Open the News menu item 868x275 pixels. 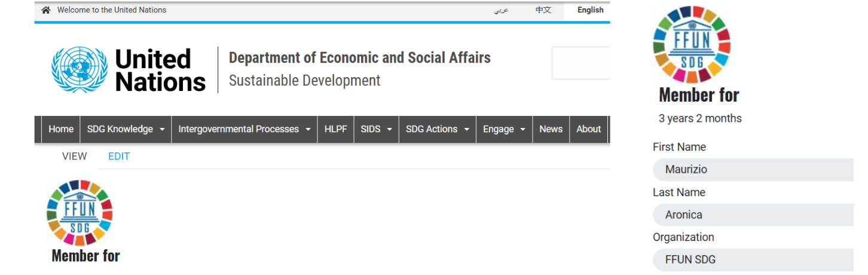click(x=551, y=129)
